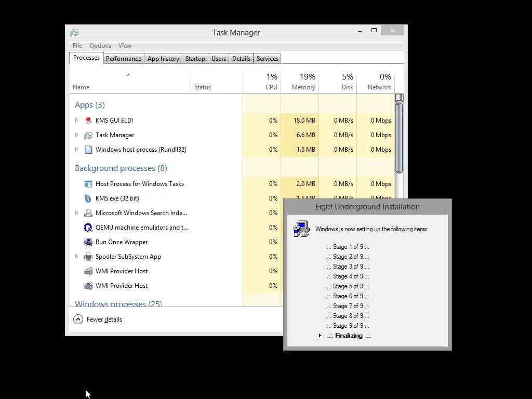Switch to the App history tab

click(163, 59)
